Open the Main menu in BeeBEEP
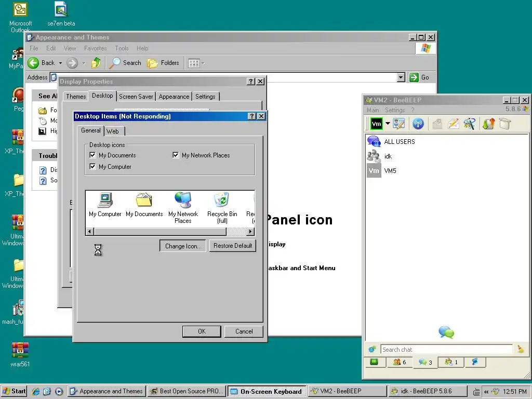 [x=373, y=110]
